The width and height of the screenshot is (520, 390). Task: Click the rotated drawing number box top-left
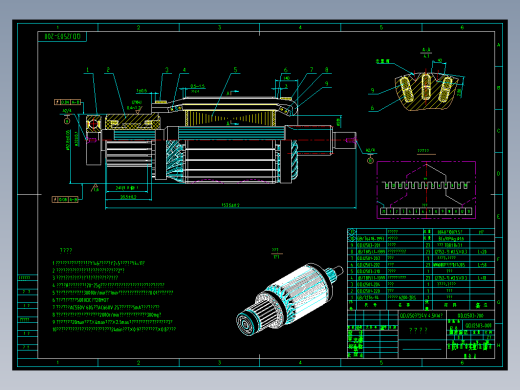click(62, 37)
